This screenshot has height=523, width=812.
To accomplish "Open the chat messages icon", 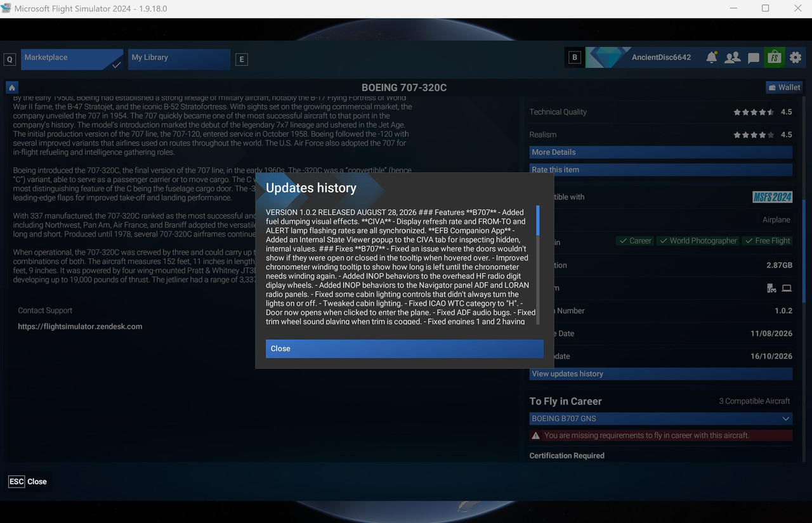I will click(754, 58).
